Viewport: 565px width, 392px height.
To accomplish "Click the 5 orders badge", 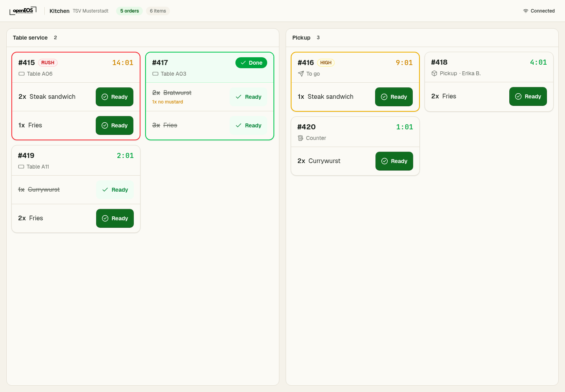I will point(129,11).
